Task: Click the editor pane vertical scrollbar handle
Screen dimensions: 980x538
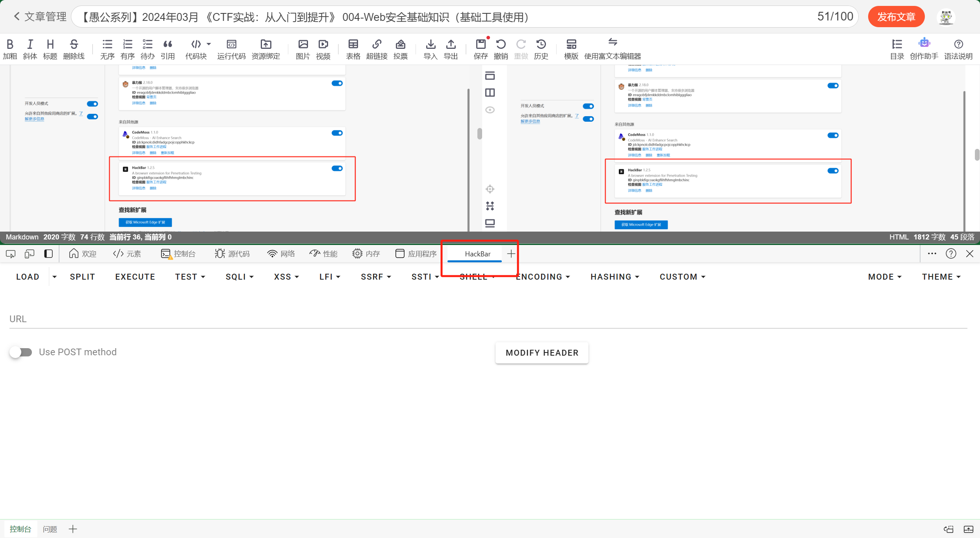Action: tap(479, 134)
